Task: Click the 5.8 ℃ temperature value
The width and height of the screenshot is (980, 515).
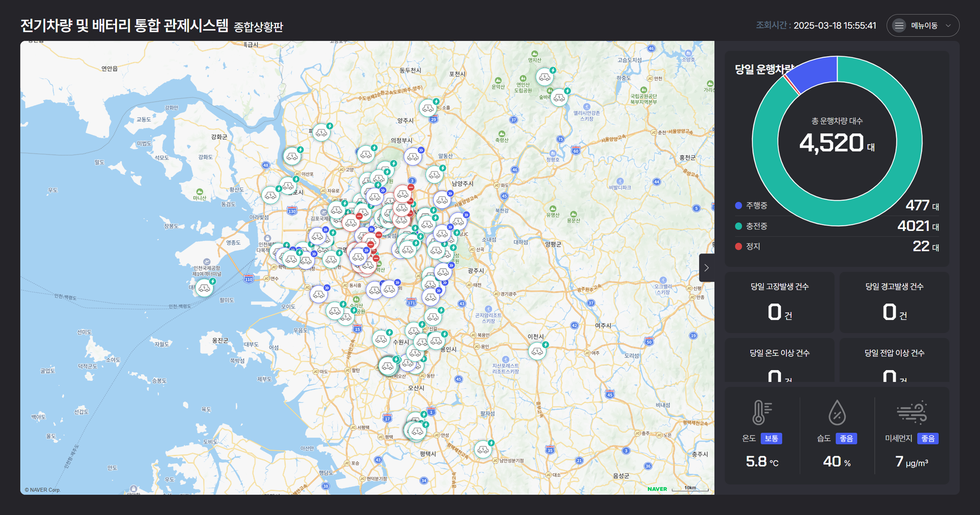Action: click(762, 461)
